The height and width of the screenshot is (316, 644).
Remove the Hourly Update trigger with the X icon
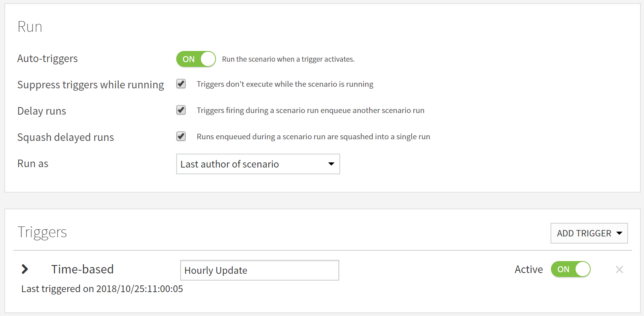click(x=619, y=269)
